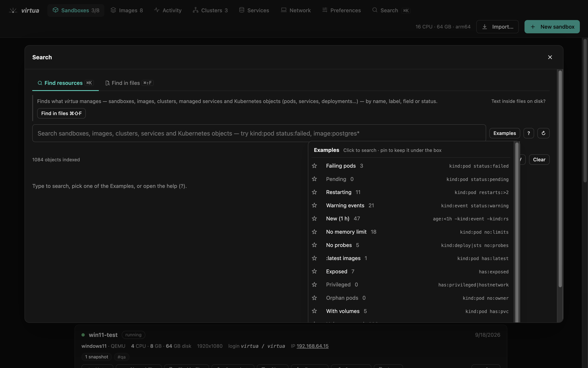Click the Find in files ⌘⇧F button

click(x=61, y=113)
